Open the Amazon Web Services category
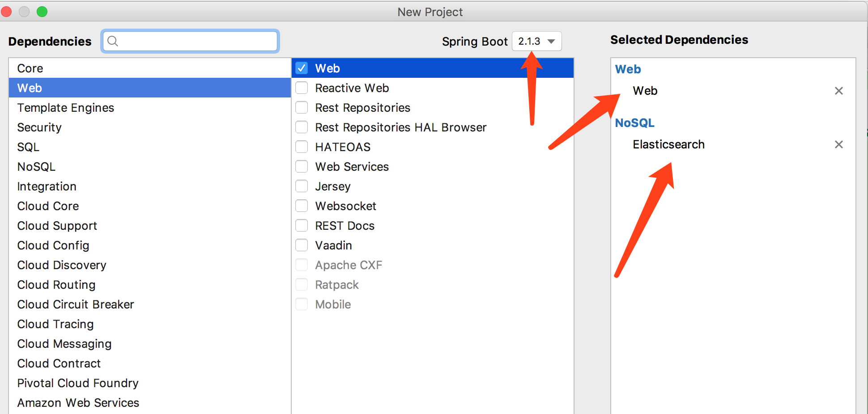This screenshot has height=414, width=868. (150, 402)
